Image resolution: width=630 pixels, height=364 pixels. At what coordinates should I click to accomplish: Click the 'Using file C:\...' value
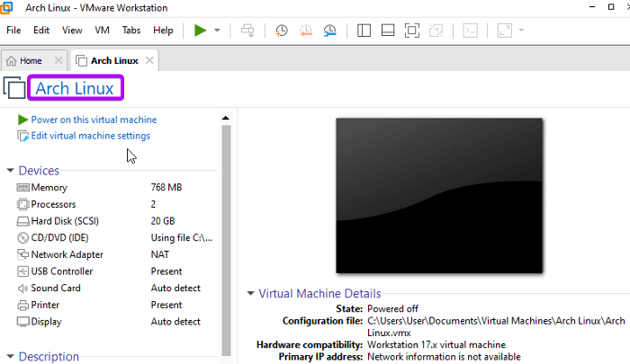pyautogui.click(x=182, y=237)
